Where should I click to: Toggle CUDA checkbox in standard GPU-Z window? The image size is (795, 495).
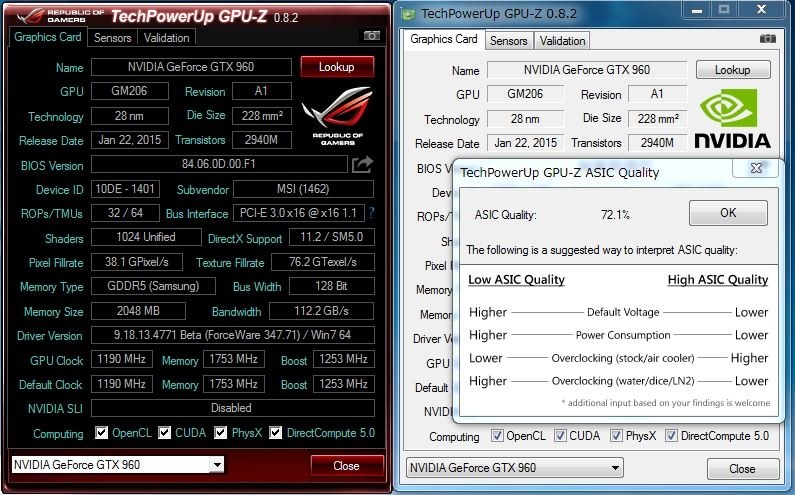(560, 436)
